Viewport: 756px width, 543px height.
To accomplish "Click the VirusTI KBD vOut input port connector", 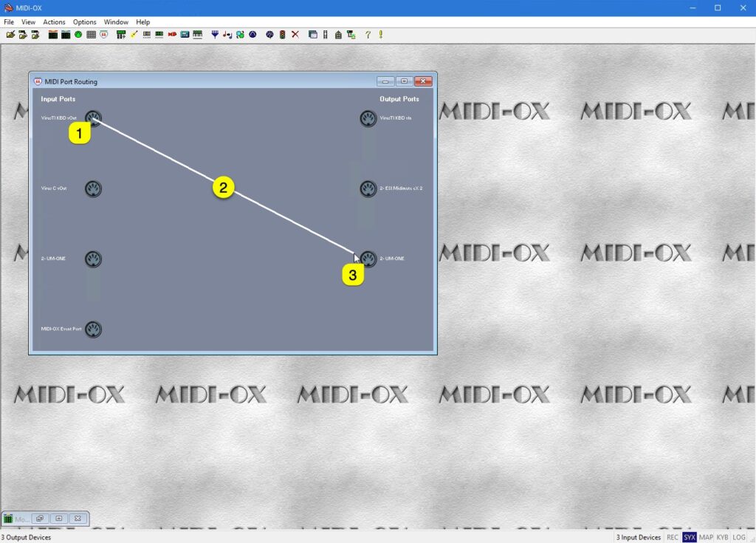I will coord(93,117).
